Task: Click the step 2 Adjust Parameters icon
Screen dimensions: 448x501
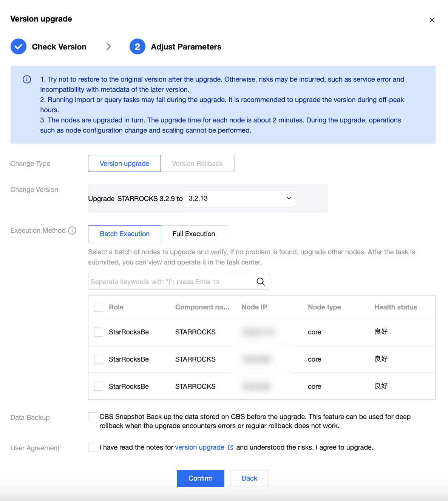Action: pyautogui.click(x=137, y=47)
